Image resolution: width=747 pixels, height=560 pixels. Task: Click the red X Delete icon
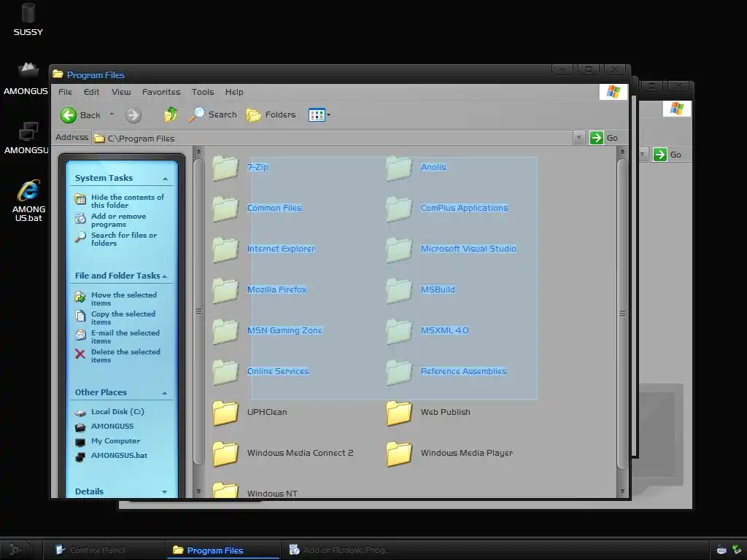coord(80,354)
